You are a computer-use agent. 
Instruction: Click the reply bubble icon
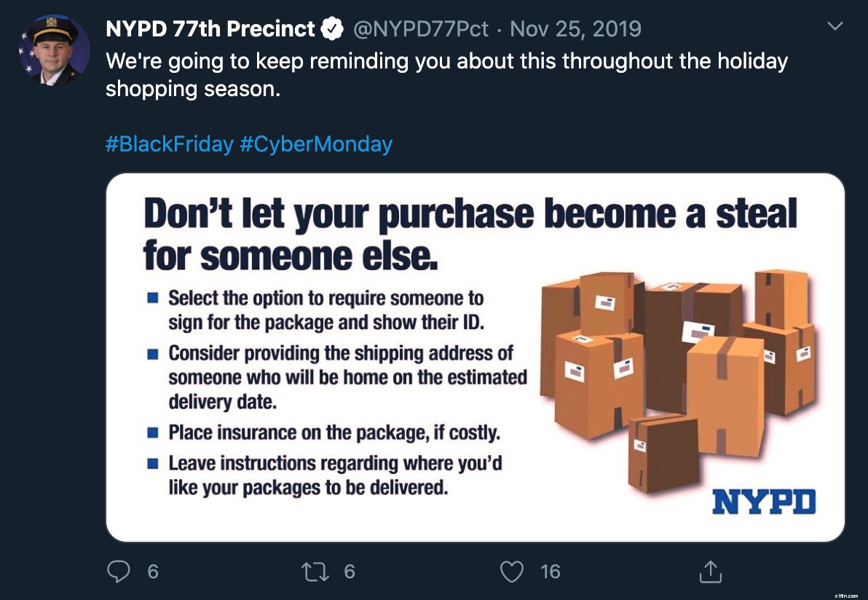coord(119,572)
